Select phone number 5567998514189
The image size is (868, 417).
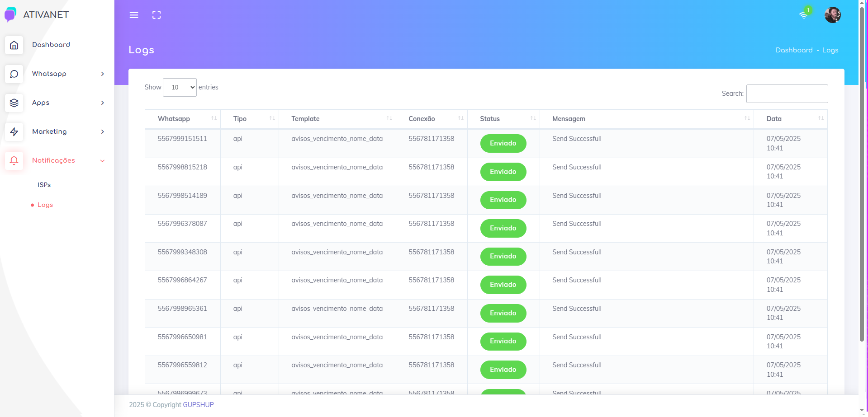point(182,196)
